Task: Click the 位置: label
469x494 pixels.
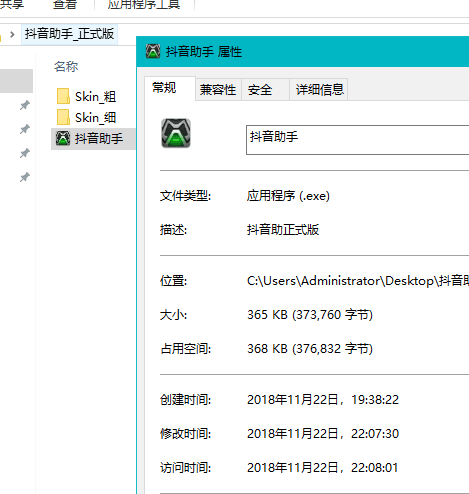Action: [173, 281]
